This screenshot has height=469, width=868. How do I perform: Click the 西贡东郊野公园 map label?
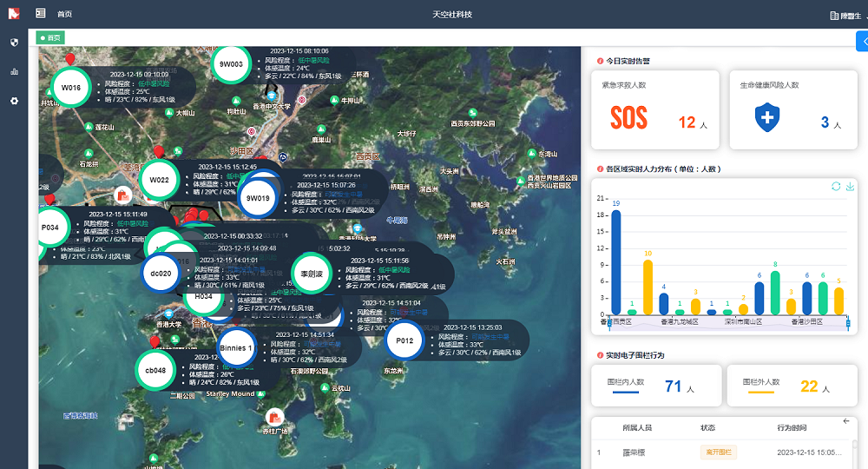coord(473,123)
